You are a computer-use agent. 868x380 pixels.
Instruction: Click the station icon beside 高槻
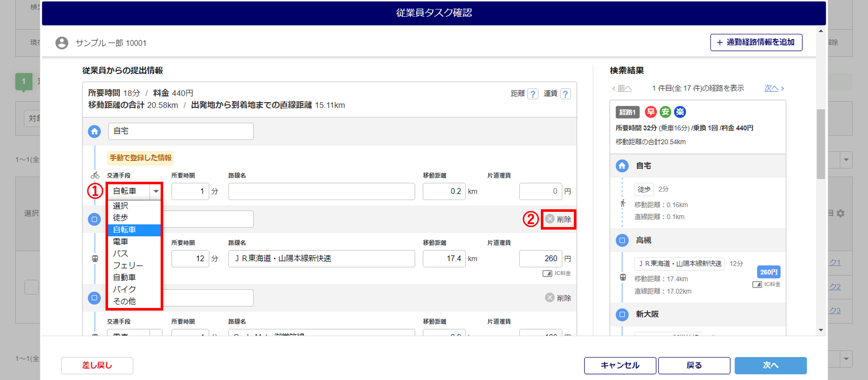pyautogui.click(x=622, y=240)
